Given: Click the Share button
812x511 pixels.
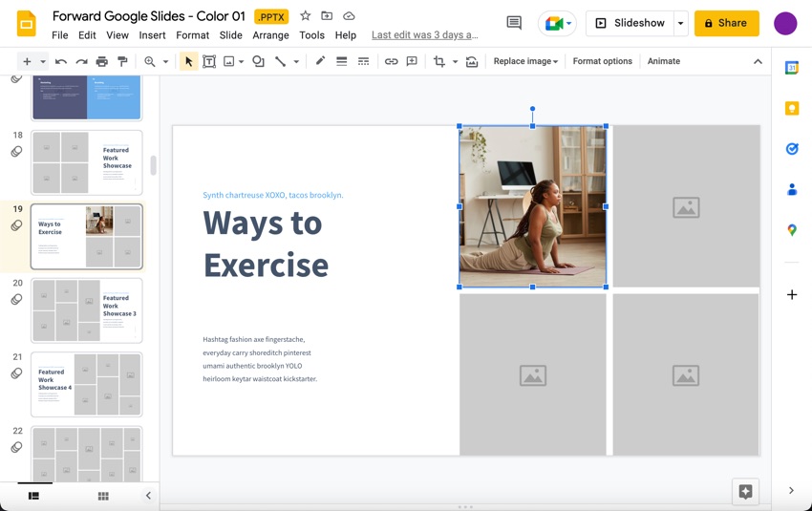Looking at the screenshot, I should coord(727,23).
